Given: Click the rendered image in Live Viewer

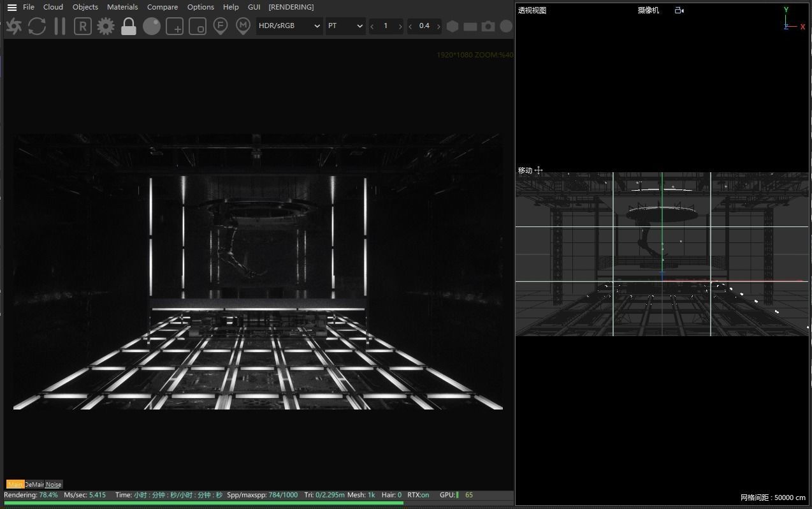Looking at the screenshot, I should click(x=258, y=271).
